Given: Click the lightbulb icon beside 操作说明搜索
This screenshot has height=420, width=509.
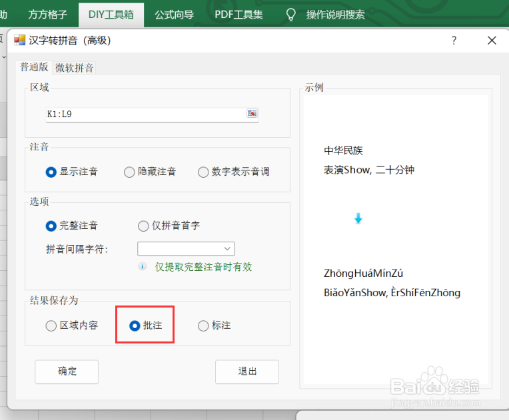Looking at the screenshot, I should [290, 15].
